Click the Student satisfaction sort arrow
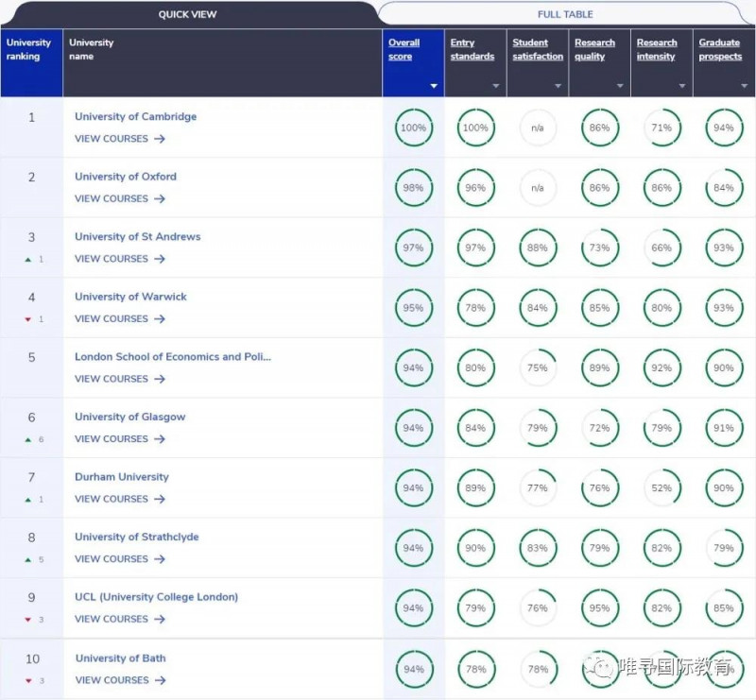Viewport: 756px width, 700px height. pos(558,86)
